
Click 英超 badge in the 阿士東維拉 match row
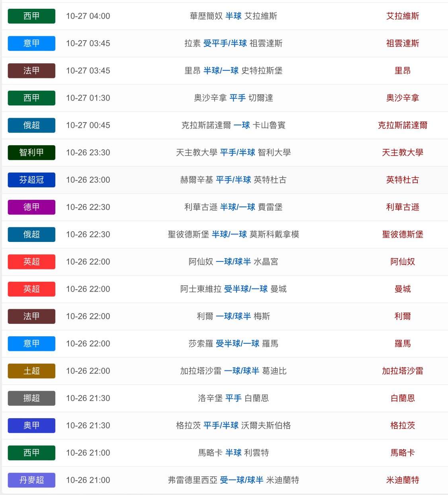31,289
